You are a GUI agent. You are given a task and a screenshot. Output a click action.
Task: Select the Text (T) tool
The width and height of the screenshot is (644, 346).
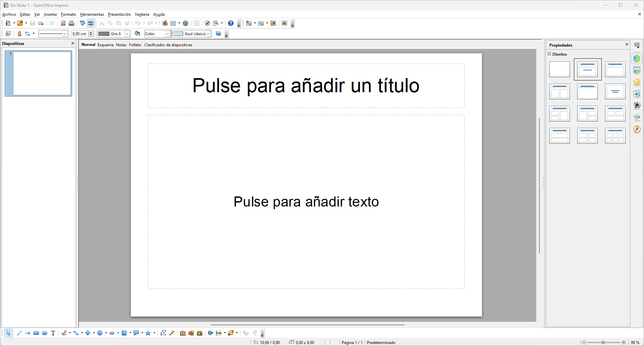[x=53, y=333]
